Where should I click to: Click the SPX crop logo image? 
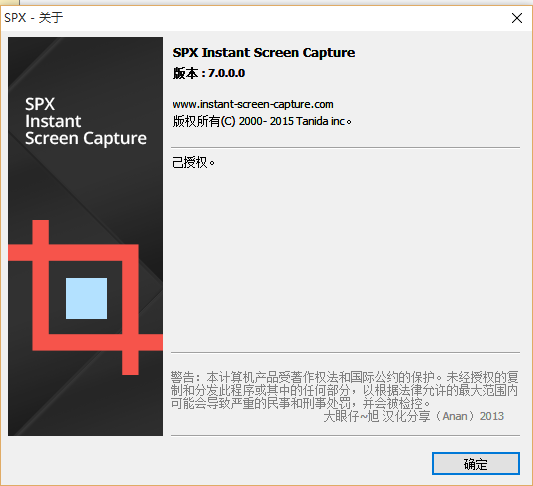click(x=85, y=297)
